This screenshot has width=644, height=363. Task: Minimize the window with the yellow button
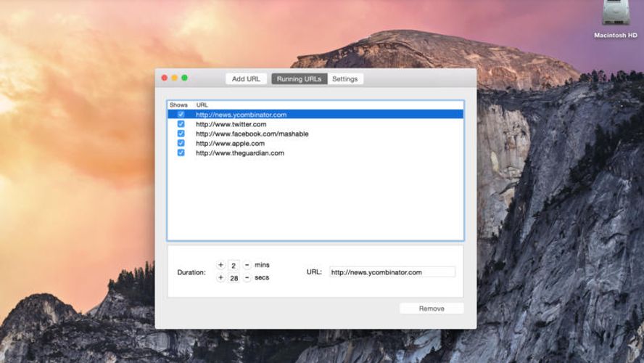175,78
